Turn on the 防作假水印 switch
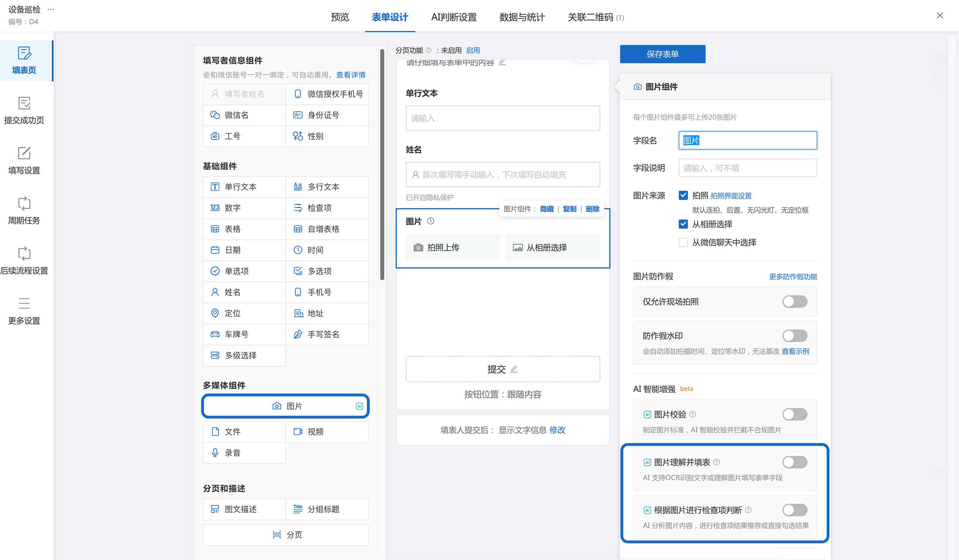This screenshot has width=959, height=560. 795,336
